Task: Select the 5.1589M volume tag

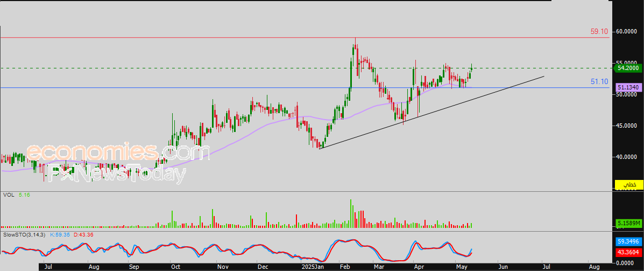Action: [628, 223]
